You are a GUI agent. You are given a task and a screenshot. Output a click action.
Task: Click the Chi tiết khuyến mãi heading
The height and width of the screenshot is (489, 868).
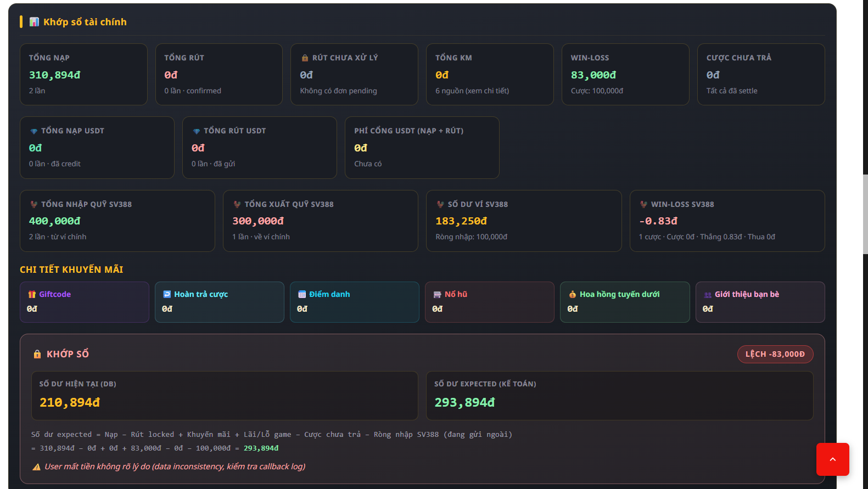(x=71, y=269)
